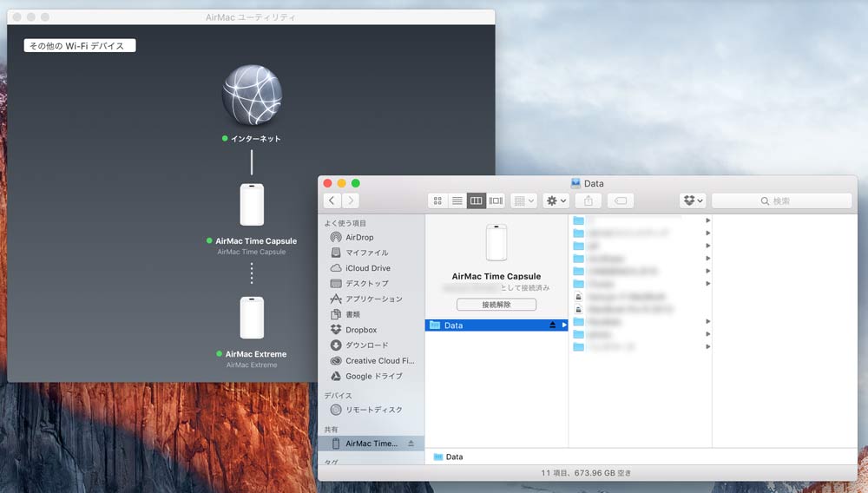Select the Data volume row
The width and height of the screenshot is (868, 493).
point(496,325)
